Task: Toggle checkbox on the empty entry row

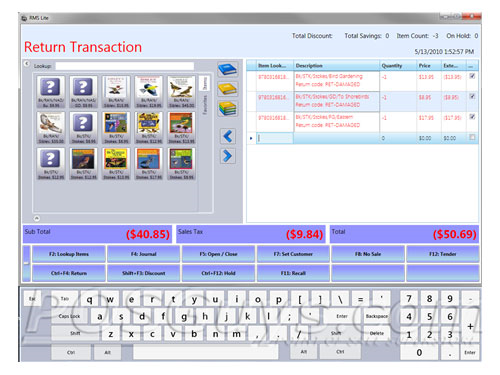Action: point(472,137)
